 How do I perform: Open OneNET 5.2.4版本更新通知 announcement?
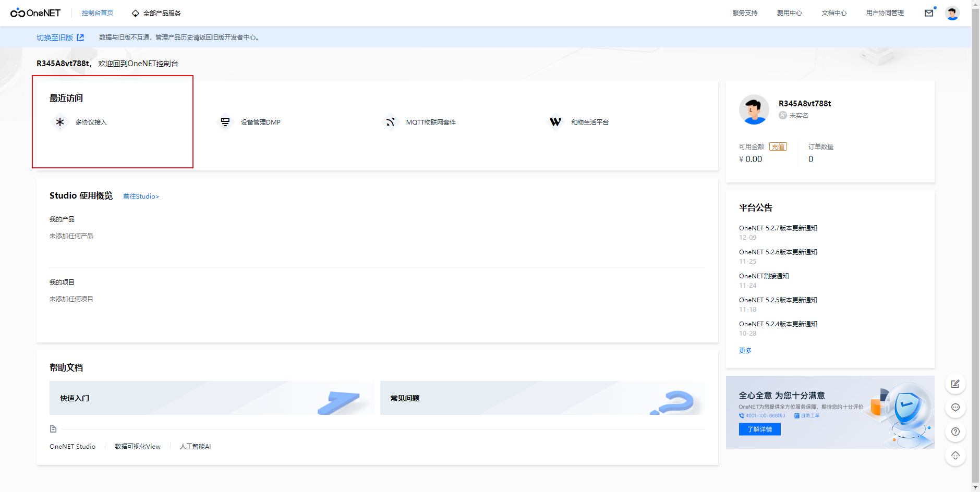pyautogui.click(x=778, y=324)
